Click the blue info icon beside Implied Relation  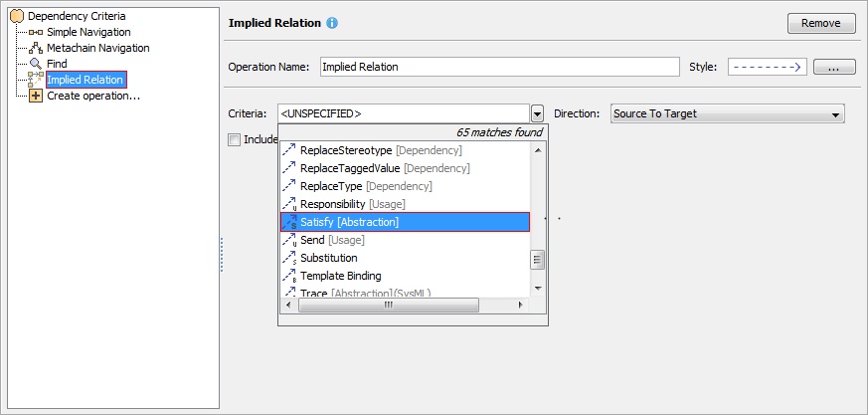(x=332, y=23)
